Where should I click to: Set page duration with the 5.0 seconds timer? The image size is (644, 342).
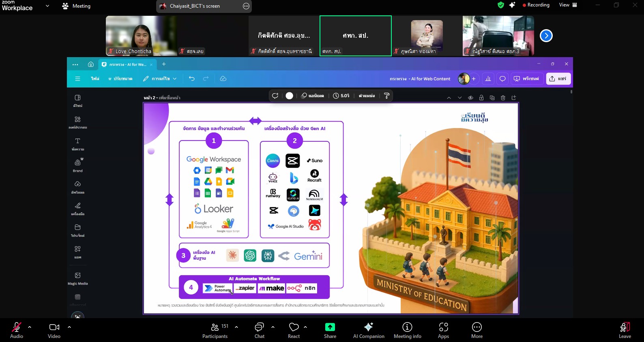(x=341, y=96)
